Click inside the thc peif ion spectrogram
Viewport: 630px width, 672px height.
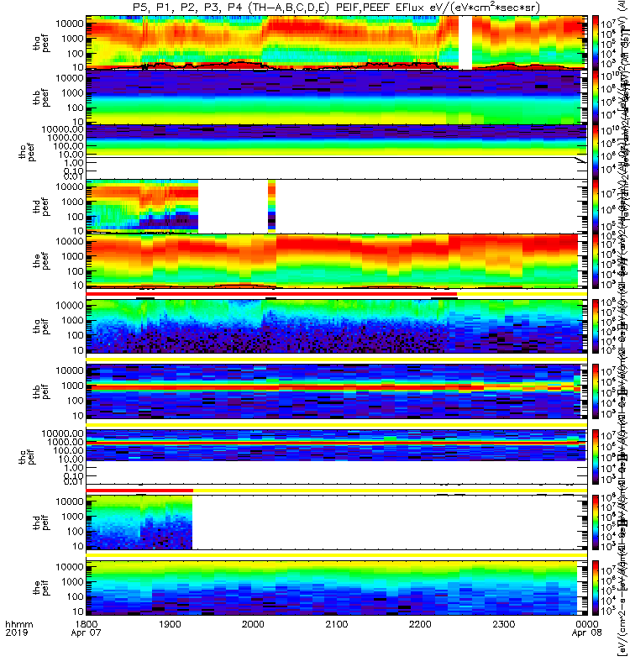pyautogui.click(x=337, y=445)
